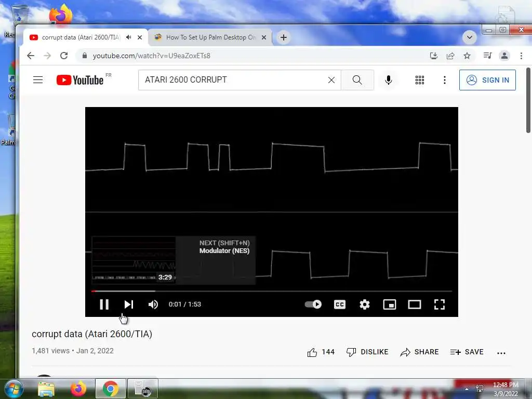Image resolution: width=532 pixels, height=399 pixels.
Task: View site security lock info
Action: pos(85,56)
